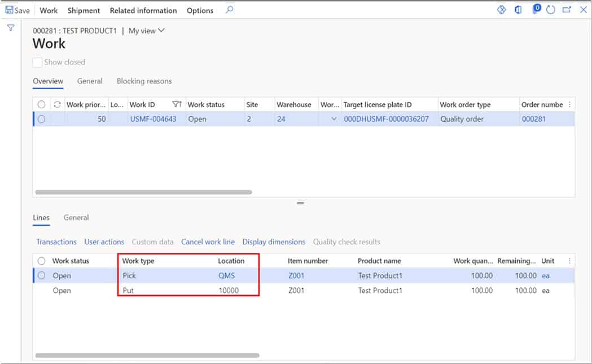Open the USMF-004643 work ID link

154,119
